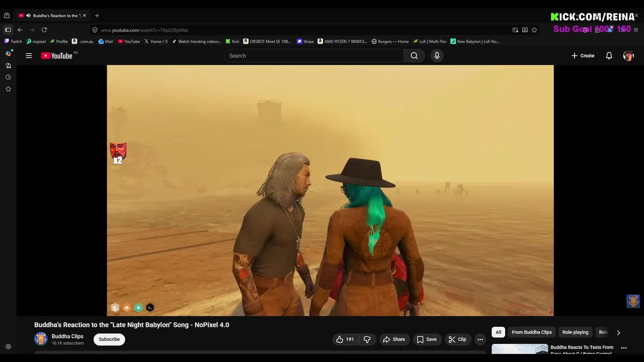This screenshot has height=362, width=644.
Task: Open the Amazon .com.au bookmark
Action: coord(83,41)
